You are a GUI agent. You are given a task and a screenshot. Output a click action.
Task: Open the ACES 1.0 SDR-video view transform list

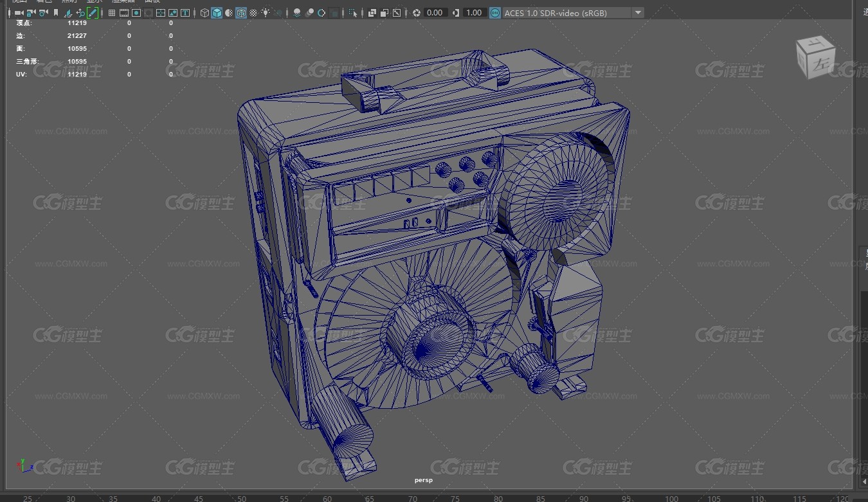point(572,12)
